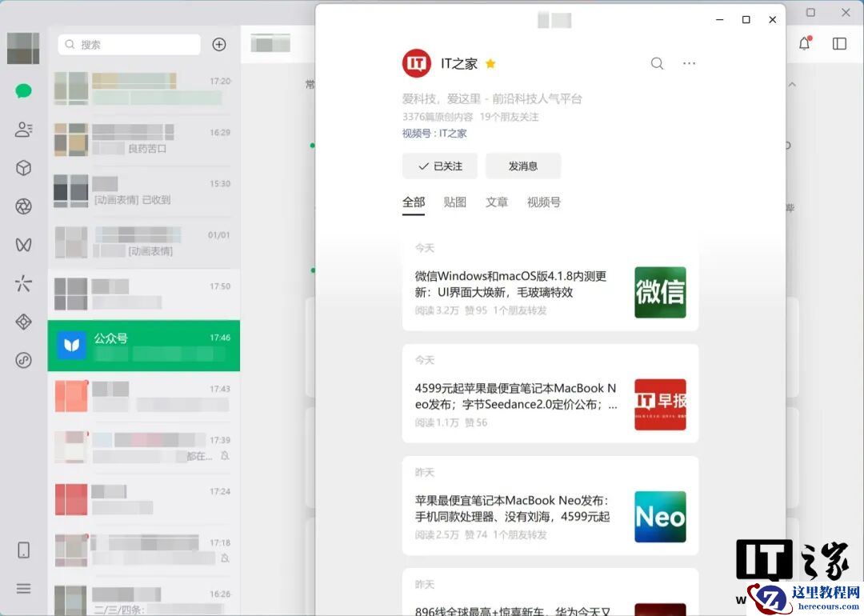
Task: Click the green 微信 article thumbnail
Action: [660, 293]
